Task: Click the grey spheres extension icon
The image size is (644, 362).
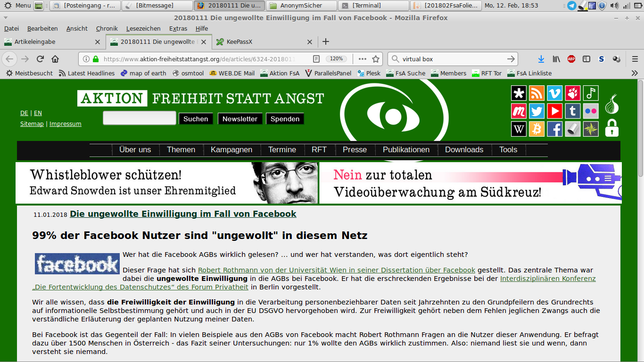Action: click(x=617, y=59)
